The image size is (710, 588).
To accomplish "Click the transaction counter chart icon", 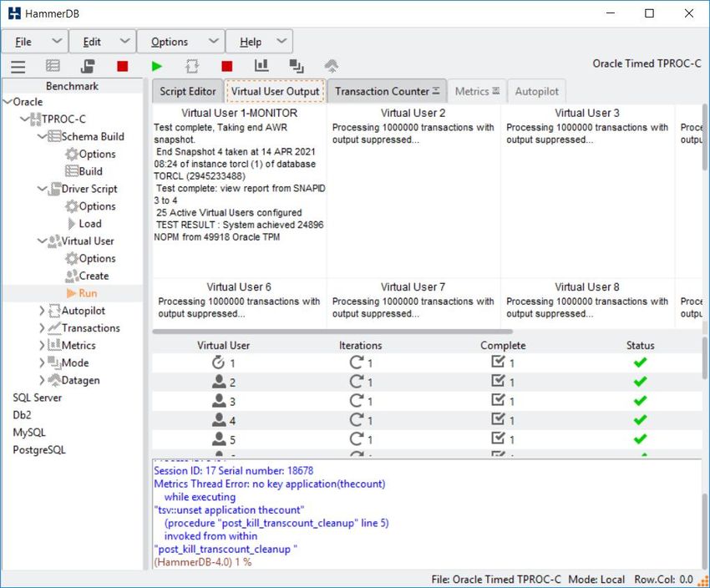I will [261, 66].
